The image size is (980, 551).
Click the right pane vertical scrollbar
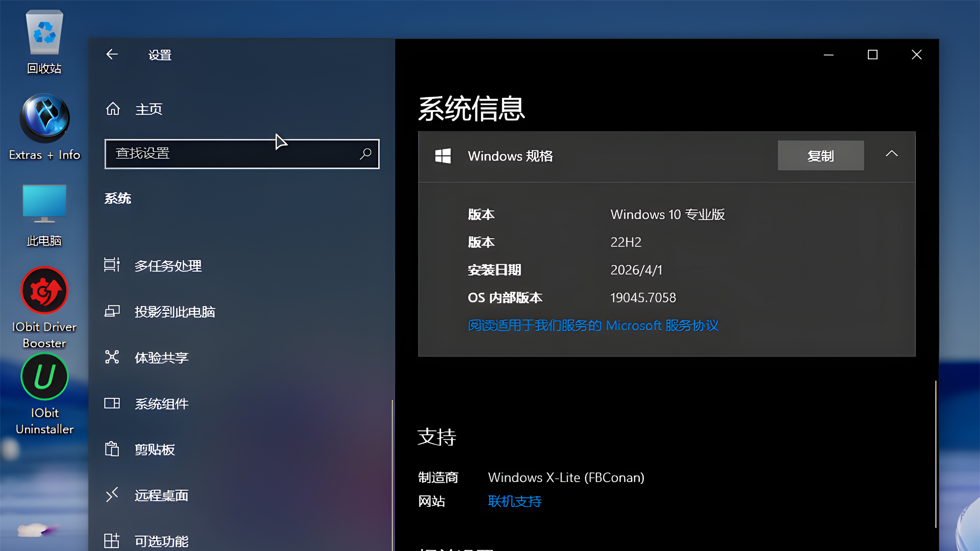936,455
